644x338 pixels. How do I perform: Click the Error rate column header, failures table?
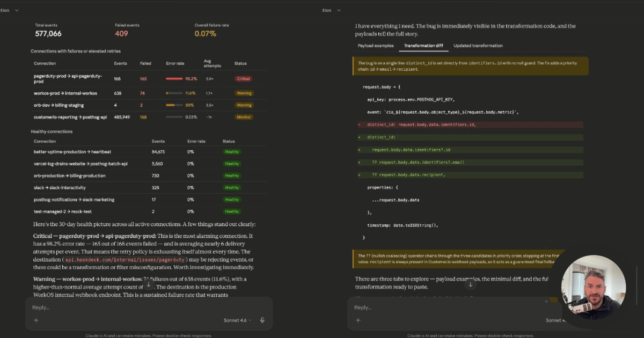[x=175, y=63]
